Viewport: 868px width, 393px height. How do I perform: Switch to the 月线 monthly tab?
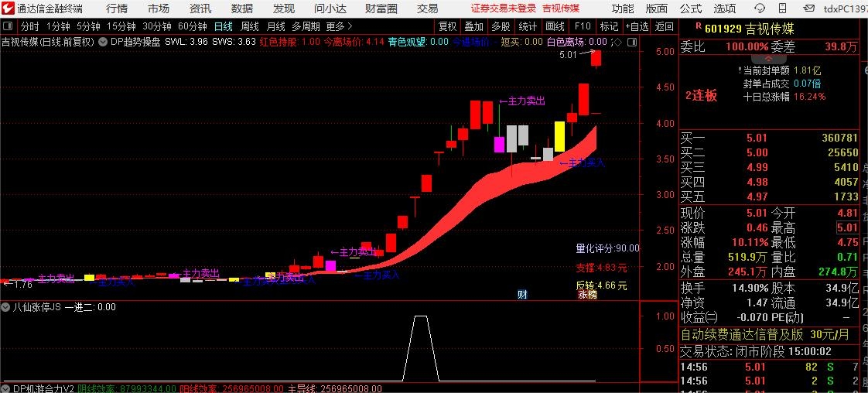pos(275,26)
